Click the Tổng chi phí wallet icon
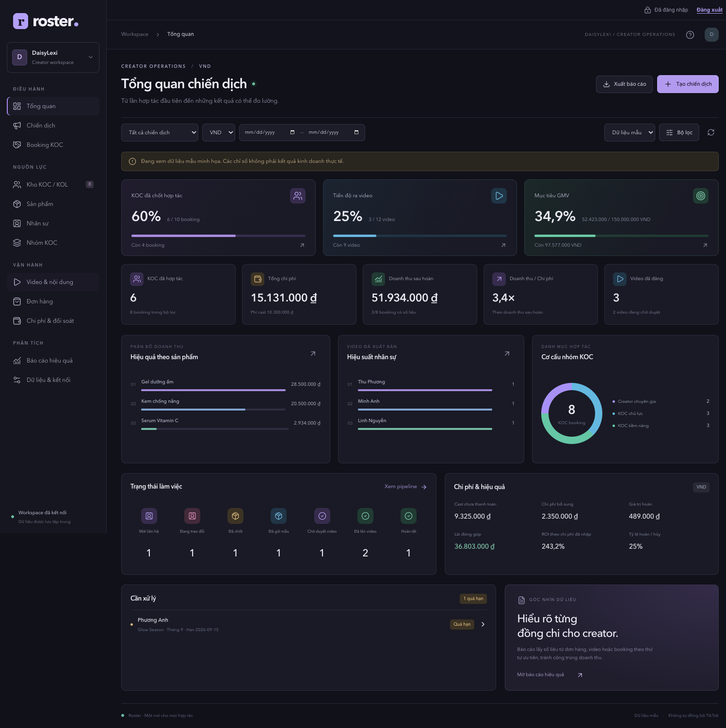 pyautogui.click(x=258, y=279)
